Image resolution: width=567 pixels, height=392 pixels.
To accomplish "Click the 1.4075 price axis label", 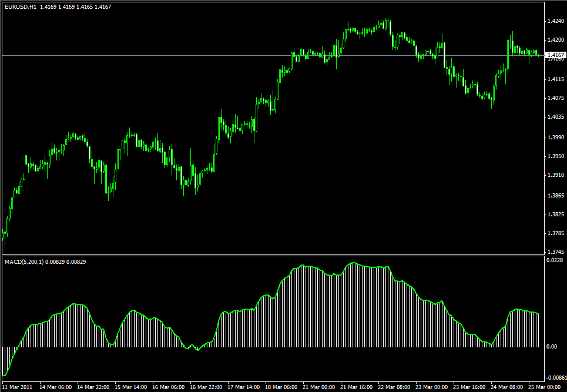I will click(x=556, y=98).
